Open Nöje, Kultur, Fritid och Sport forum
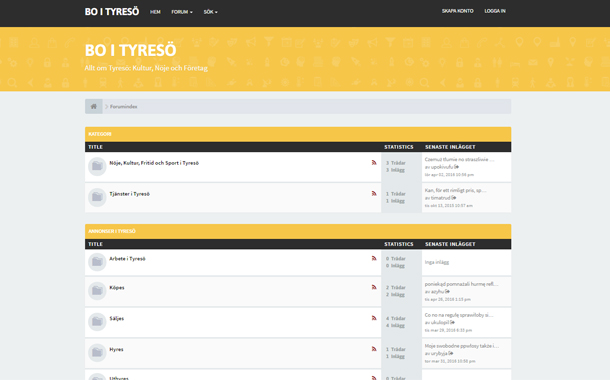The height and width of the screenshot is (380, 610). coord(154,163)
